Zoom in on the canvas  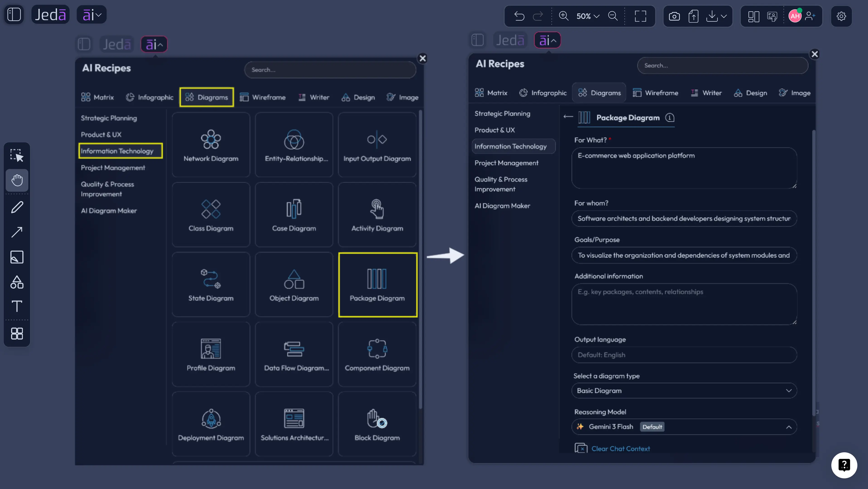point(564,16)
